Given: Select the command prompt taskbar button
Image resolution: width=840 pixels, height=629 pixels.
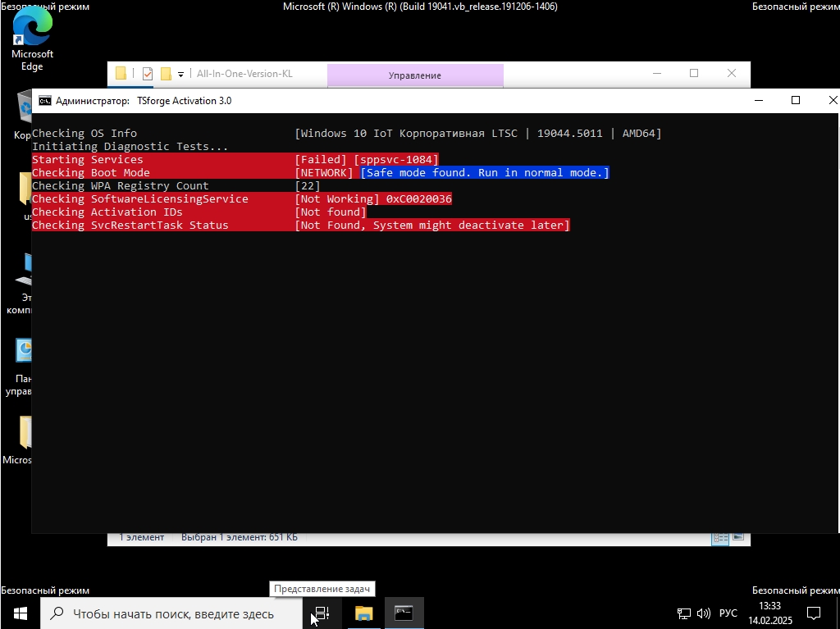Looking at the screenshot, I should [404, 613].
